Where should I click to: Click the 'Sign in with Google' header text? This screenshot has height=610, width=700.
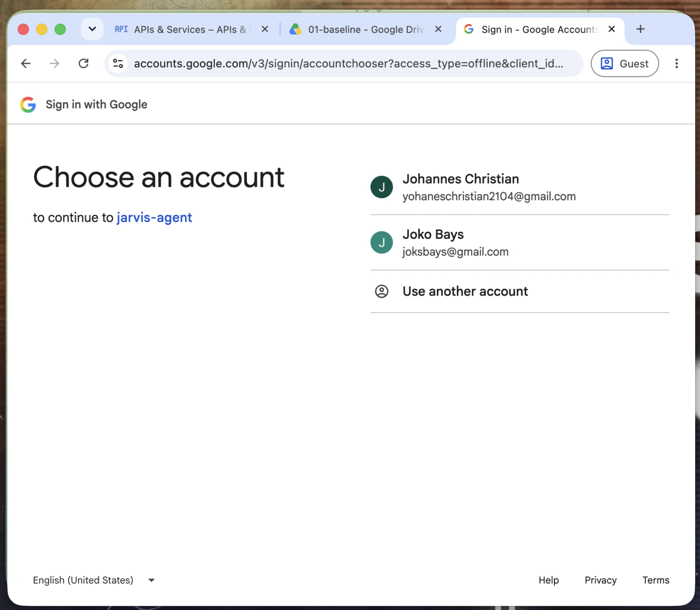click(x=97, y=105)
